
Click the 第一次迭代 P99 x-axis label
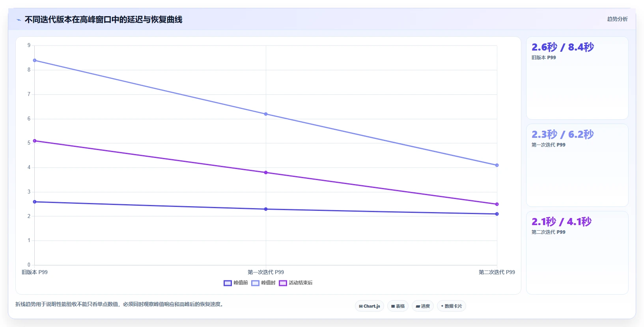[x=266, y=272]
